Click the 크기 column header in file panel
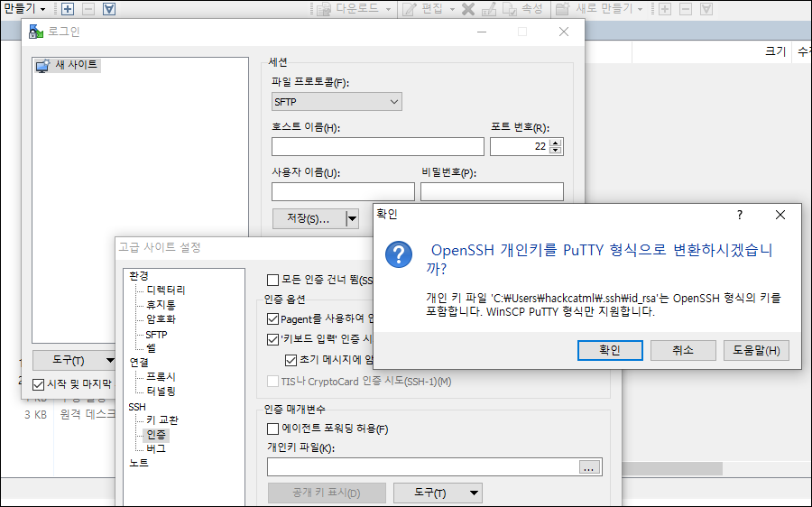The image size is (812, 507). 776,51
